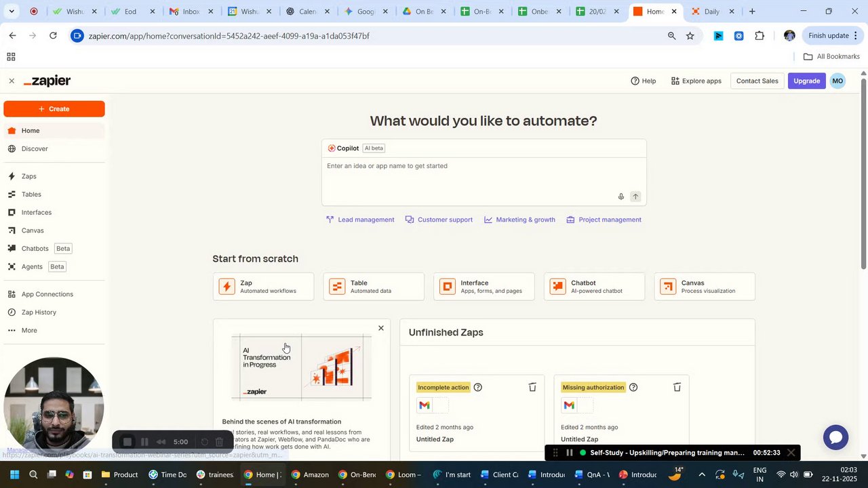This screenshot has width=868, height=488.
Task: Click help icon beside Missing authorization
Action: coord(633,387)
